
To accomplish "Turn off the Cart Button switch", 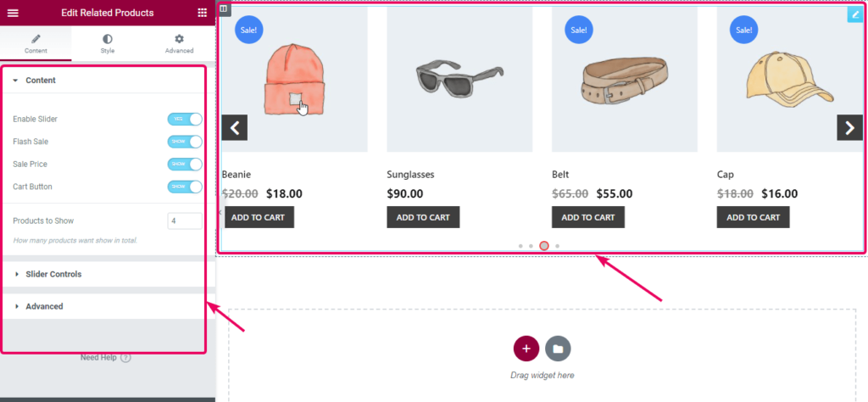I will coord(185,187).
